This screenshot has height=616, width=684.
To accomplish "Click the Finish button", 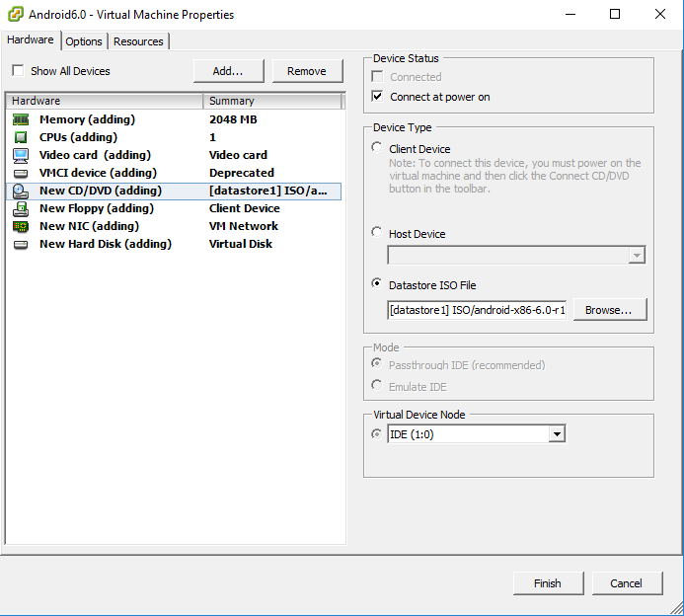I will point(548,583).
